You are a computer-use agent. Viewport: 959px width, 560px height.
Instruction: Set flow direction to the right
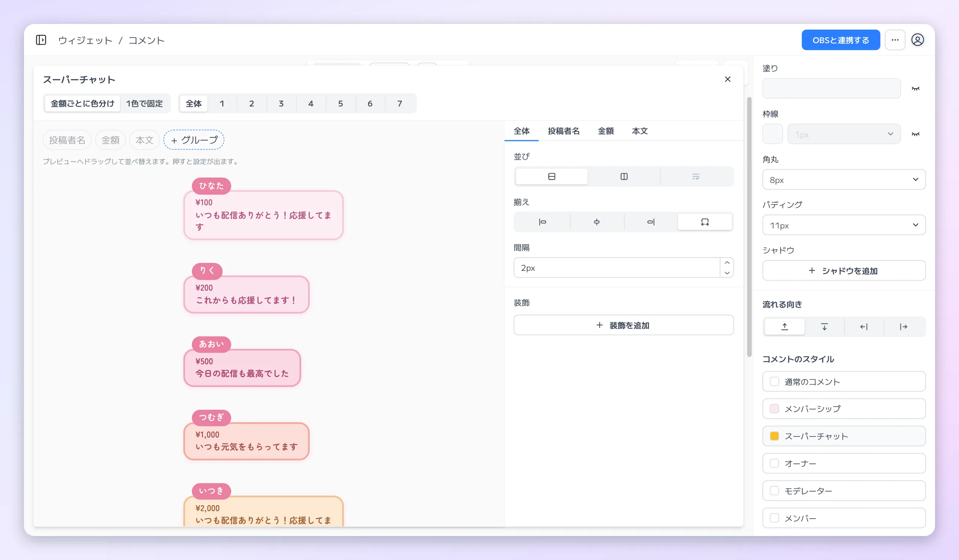904,326
